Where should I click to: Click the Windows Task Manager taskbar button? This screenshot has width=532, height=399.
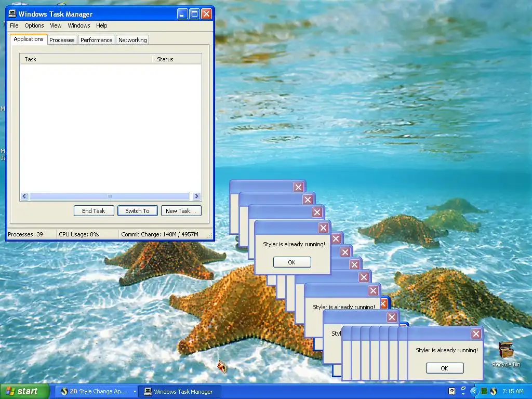(x=180, y=392)
